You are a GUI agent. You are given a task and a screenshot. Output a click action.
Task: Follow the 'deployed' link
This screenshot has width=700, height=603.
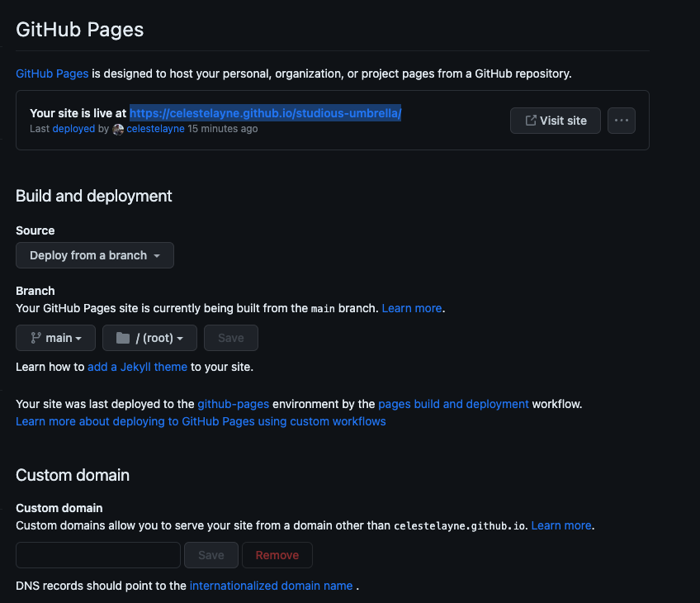pyautogui.click(x=73, y=129)
